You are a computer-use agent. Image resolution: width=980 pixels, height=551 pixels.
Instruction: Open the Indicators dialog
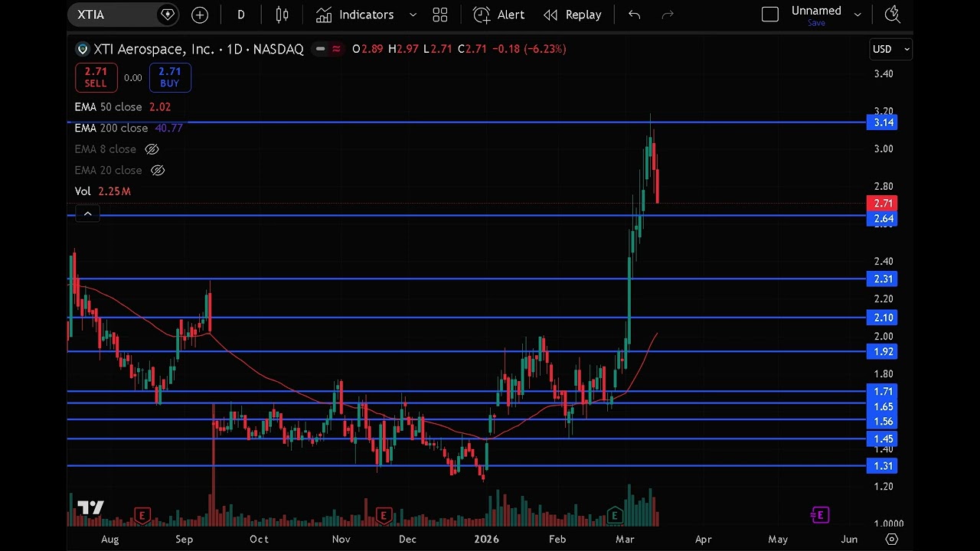355,15
